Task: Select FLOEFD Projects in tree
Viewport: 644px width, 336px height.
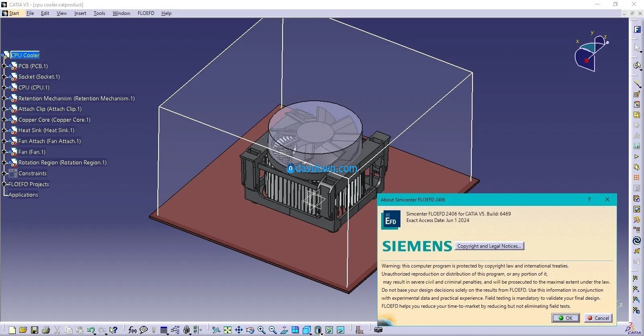Action: tap(29, 184)
